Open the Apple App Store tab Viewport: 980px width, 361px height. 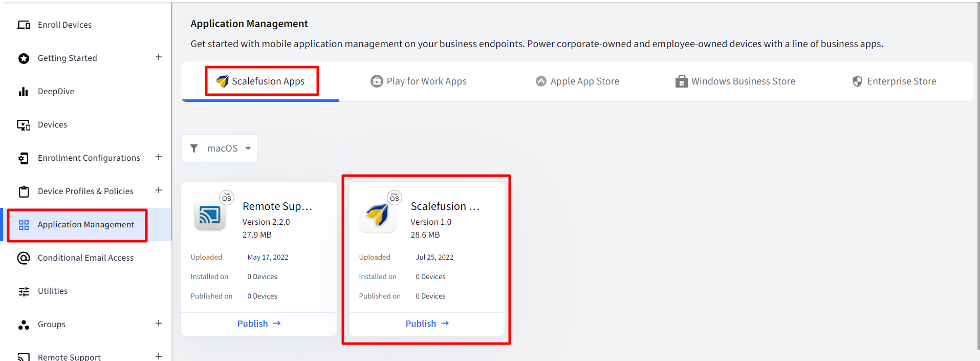pos(577,81)
